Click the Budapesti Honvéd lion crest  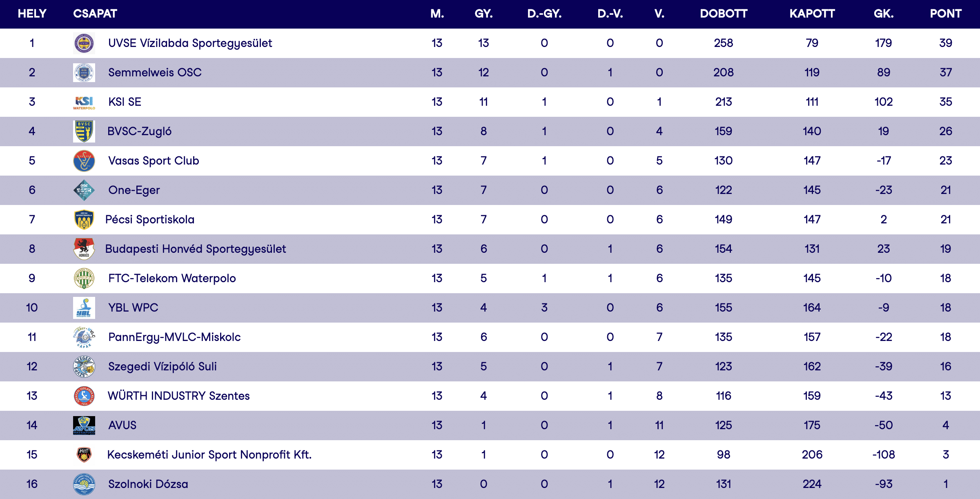84,249
